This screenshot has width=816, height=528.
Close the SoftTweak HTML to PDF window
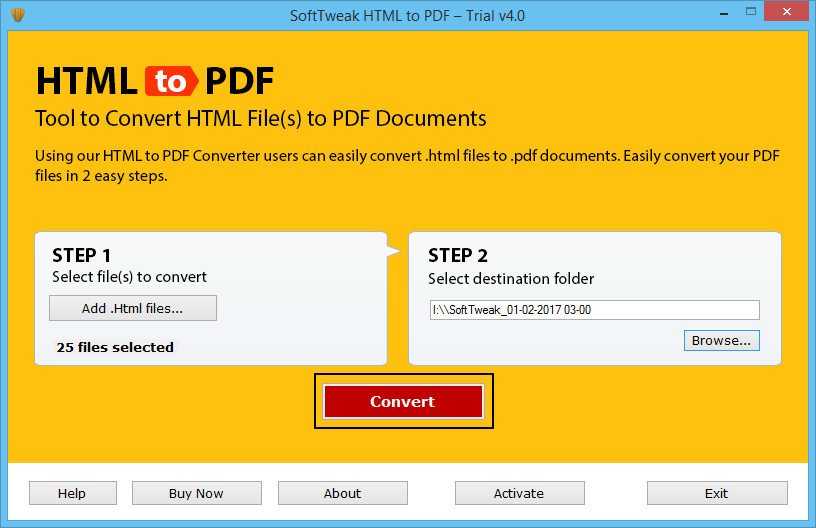[x=786, y=11]
